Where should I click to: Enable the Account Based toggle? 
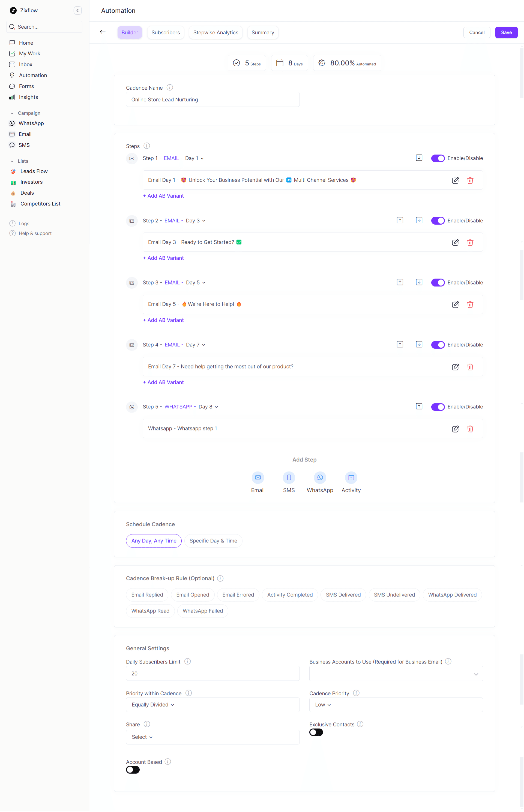(x=133, y=770)
